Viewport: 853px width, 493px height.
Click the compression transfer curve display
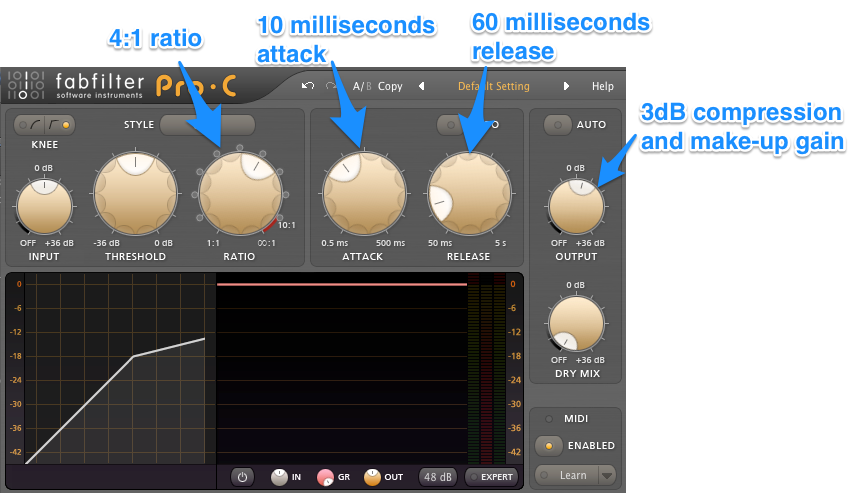tap(120, 368)
